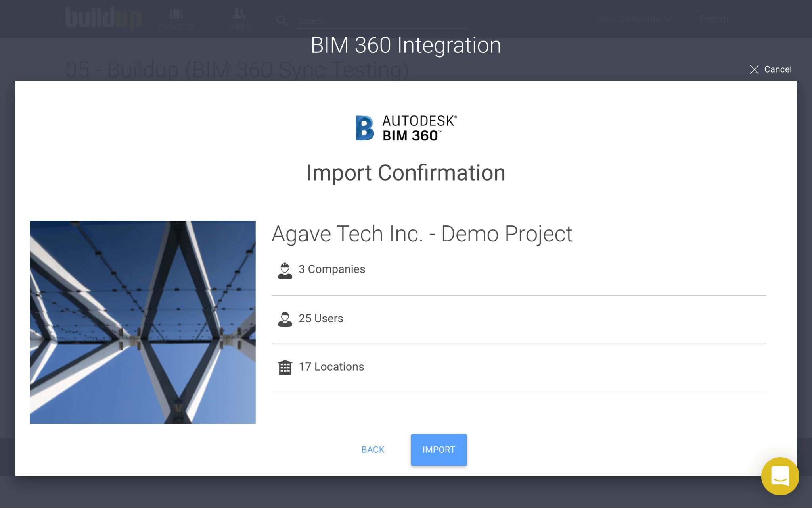Viewport: 812px width, 508px height.
Task: Click the project steel structure thumbnail image
Action: pos(143,322)
